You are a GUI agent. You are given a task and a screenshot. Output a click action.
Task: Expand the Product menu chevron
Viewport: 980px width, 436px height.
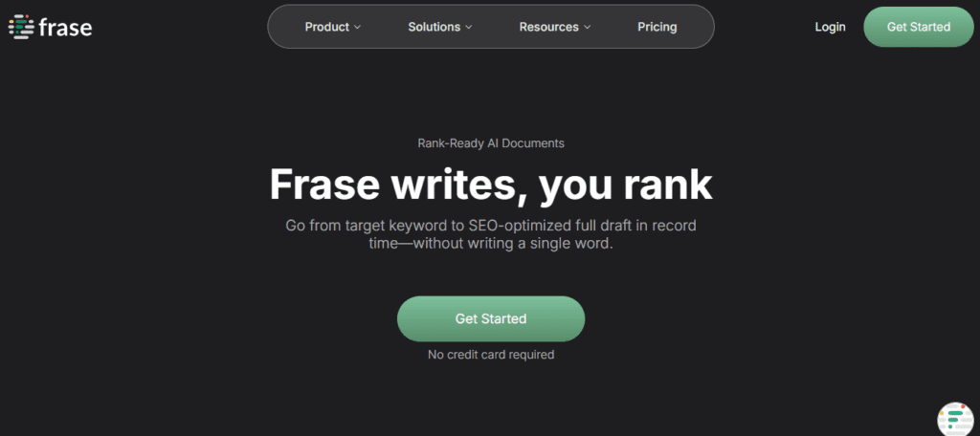[x=358, y=28]
